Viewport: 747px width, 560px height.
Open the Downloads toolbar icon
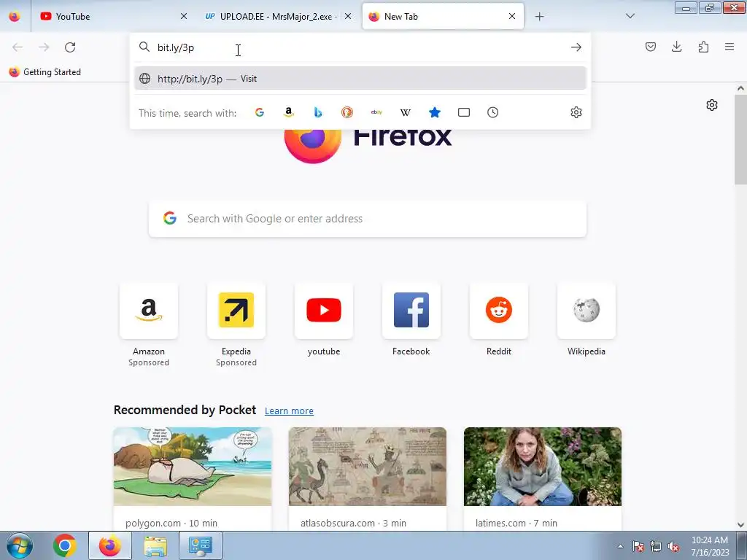676,47
